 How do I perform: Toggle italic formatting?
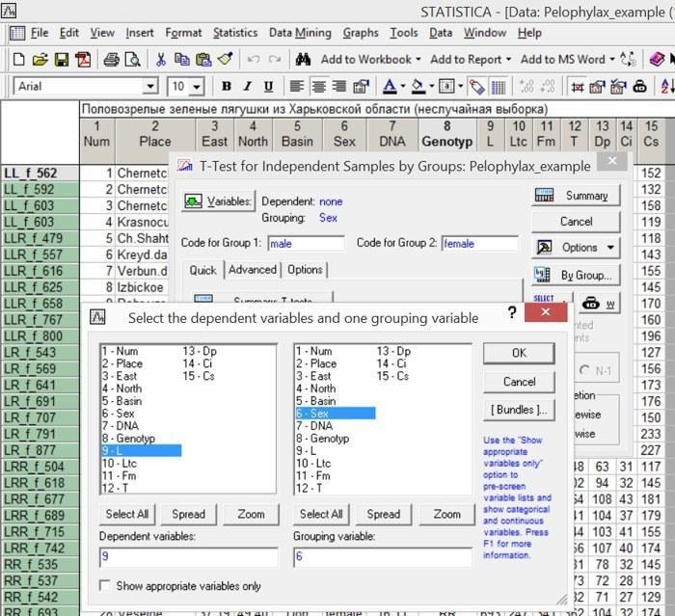pyautogui.click(x=247, y=87)
